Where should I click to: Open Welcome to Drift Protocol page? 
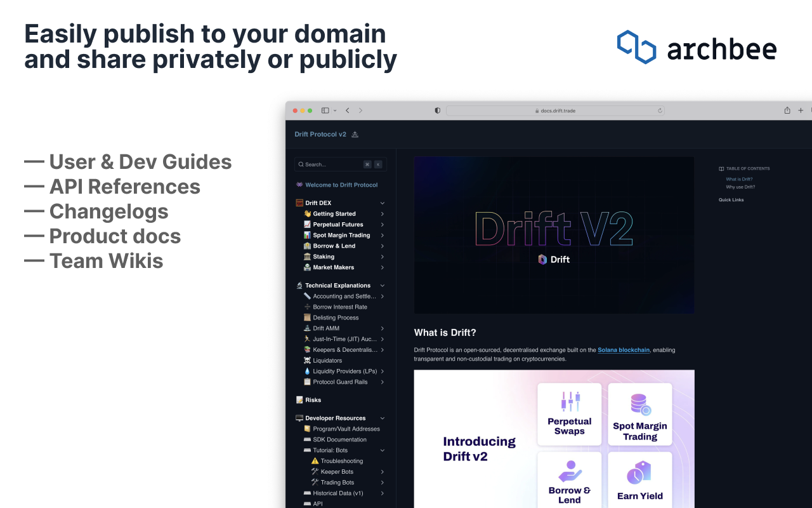tap(341, 185)
